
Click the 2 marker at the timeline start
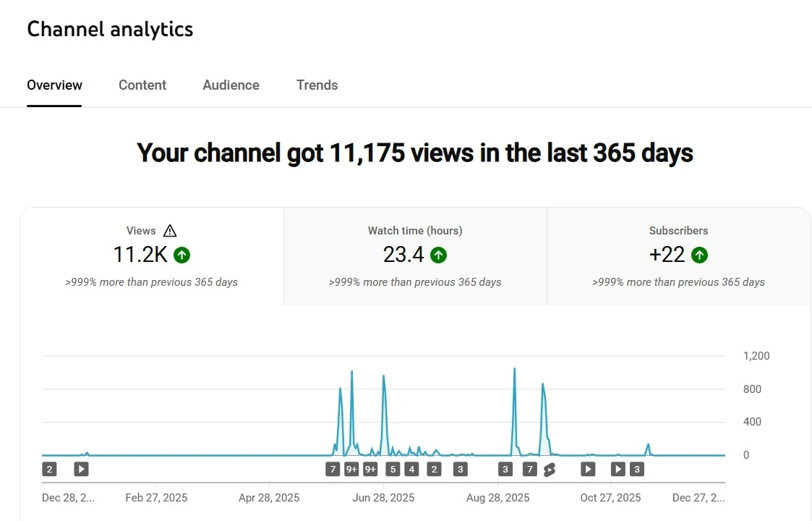coord(49,469)
